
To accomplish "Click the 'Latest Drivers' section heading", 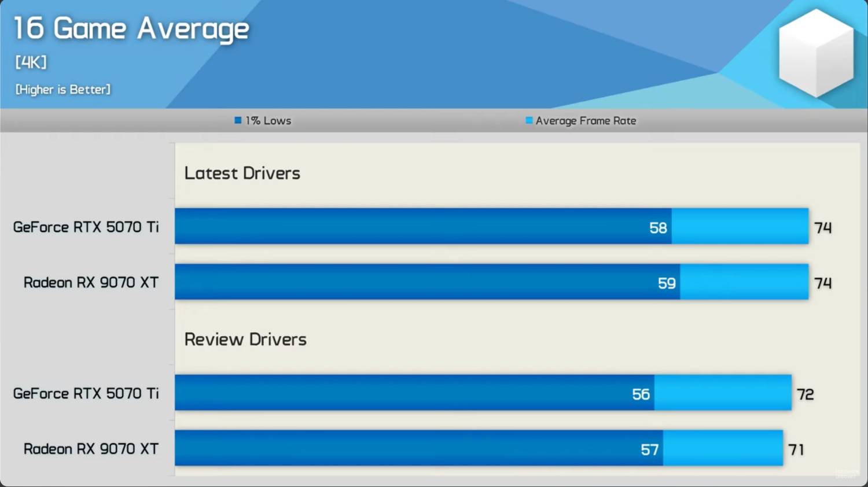I will click(x=242, y=173).
